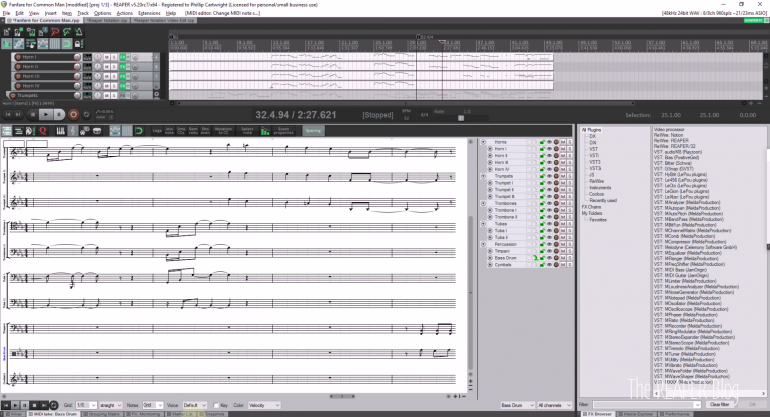Screen dimensions: 770x417
Task: Mute the Horn IV track
Action: pos(107,86)
